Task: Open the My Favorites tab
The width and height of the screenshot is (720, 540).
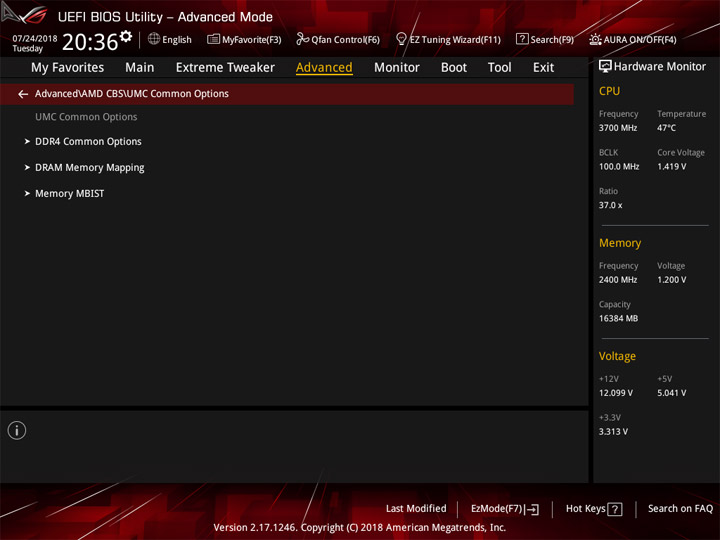Action: pos(68,68)
